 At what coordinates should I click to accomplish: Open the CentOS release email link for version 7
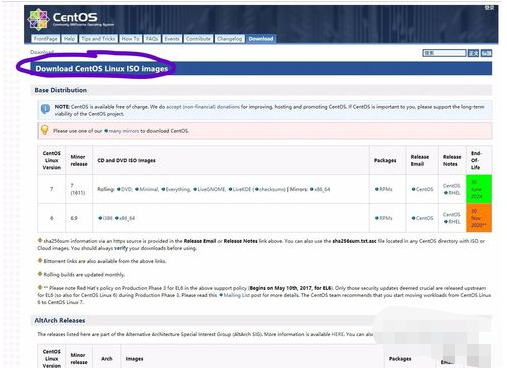(x=422, y=189)
